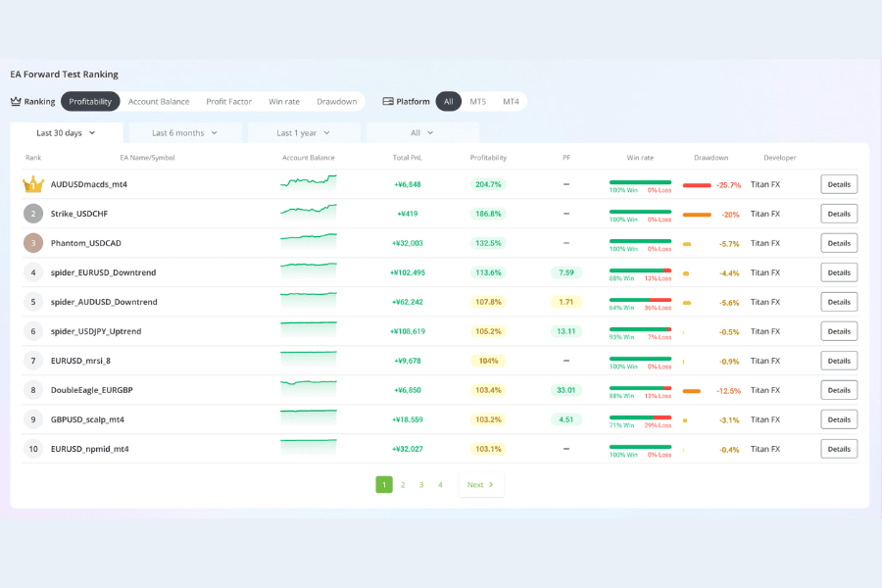Click the Win rate column header
Viewport: 882px width, 588px height.
[640, 158]
